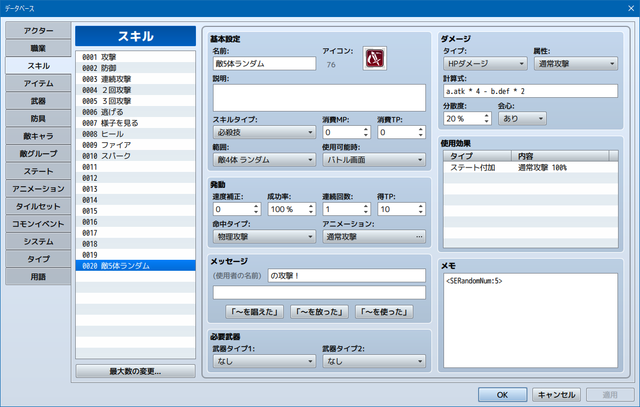Screen dimensions: 640x407
Task: Click the 分散度 spinner field
Action: coord(467,119)
